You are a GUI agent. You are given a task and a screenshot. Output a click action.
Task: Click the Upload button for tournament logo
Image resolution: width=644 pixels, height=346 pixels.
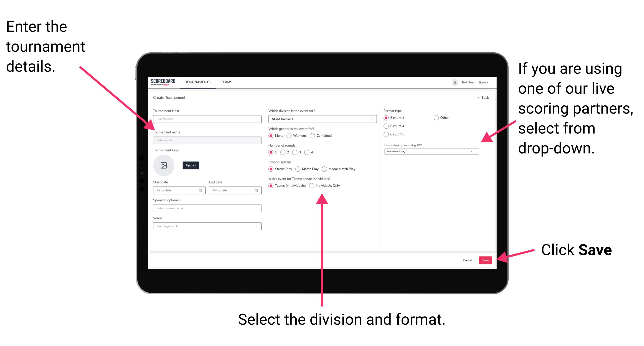[x=190, y=165]
